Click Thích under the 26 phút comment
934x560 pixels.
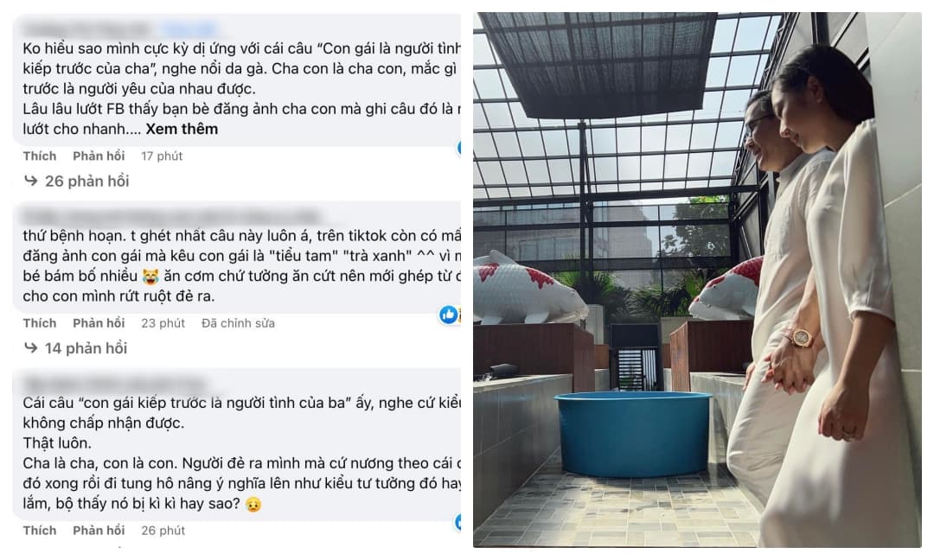click(x=39, y=531)
